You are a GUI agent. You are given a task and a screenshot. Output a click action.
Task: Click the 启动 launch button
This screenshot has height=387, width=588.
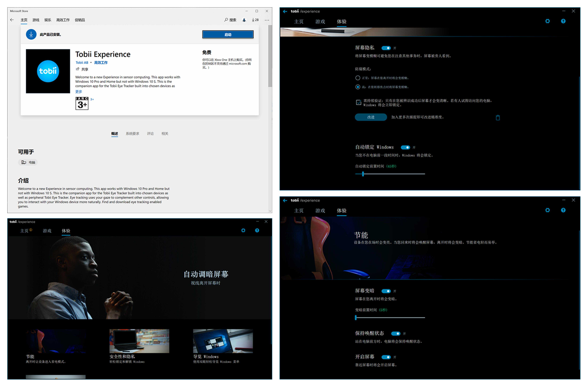(x=228, y=35)
